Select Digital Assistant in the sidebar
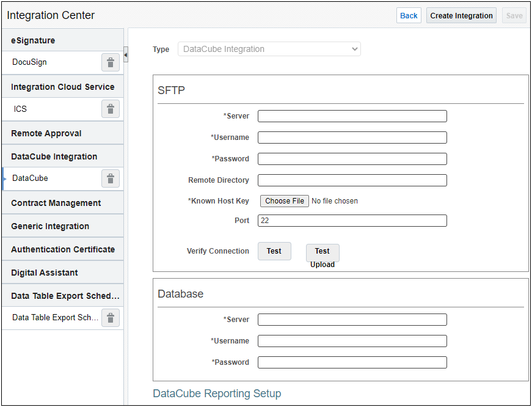The width and height of the screenshot is (532, 407). [x=45, y=273]
